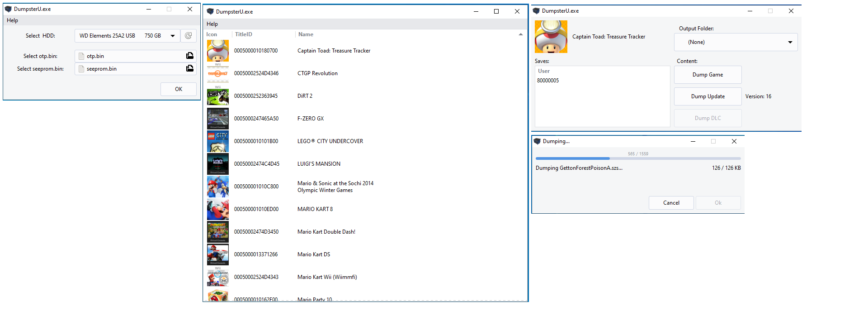Maximize the game list window

click(496, 12)
